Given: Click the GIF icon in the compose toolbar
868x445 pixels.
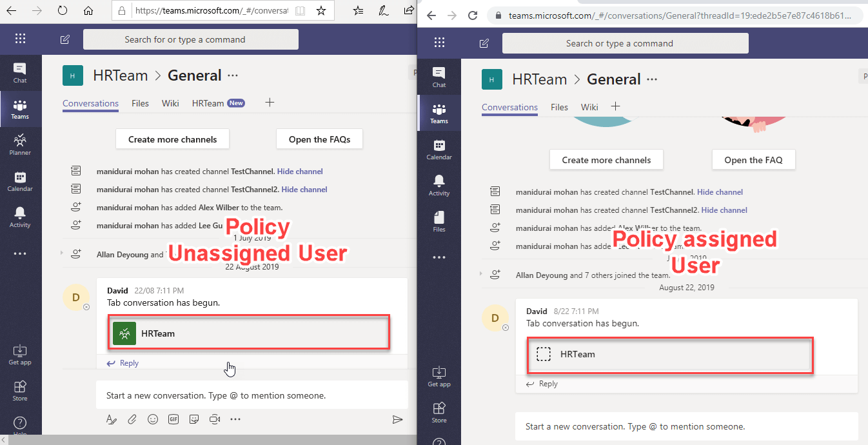Looking at the screenshot, I should point(173,419).
